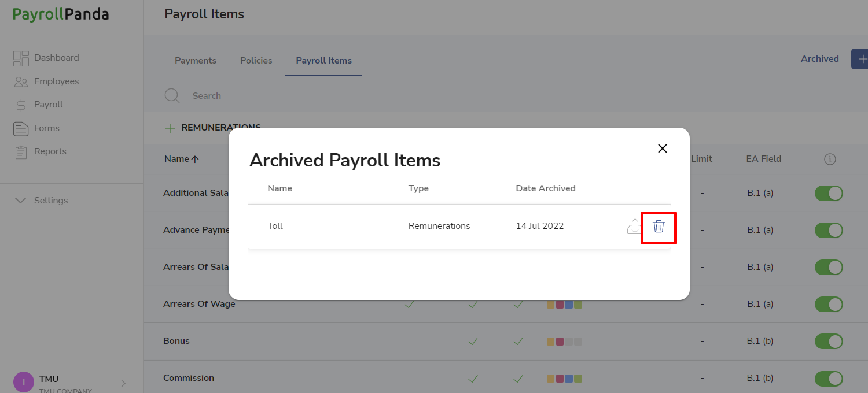The image size is (868, 393).
Task: Open Reports from the sidebar
Action: tap(40, 151)
